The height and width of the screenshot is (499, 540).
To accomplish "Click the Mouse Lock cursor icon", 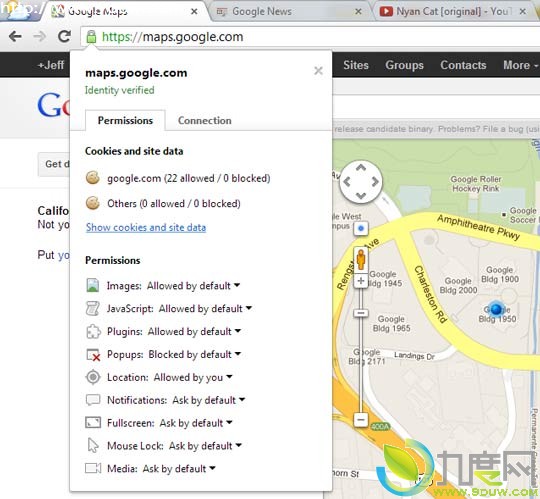I will click(93, 445).
